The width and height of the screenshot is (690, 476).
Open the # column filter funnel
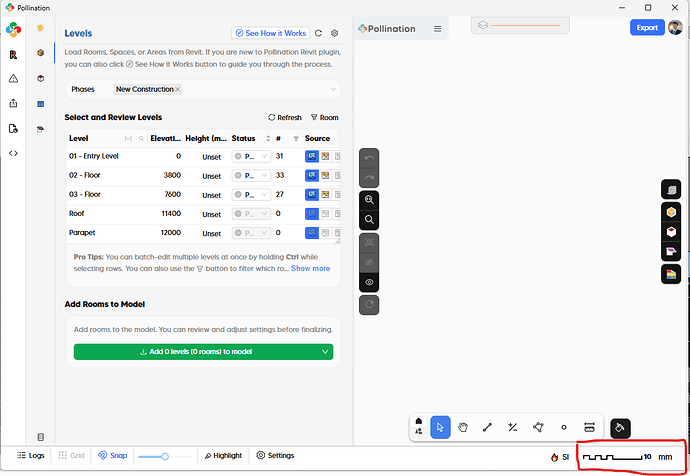coord(296,139)
